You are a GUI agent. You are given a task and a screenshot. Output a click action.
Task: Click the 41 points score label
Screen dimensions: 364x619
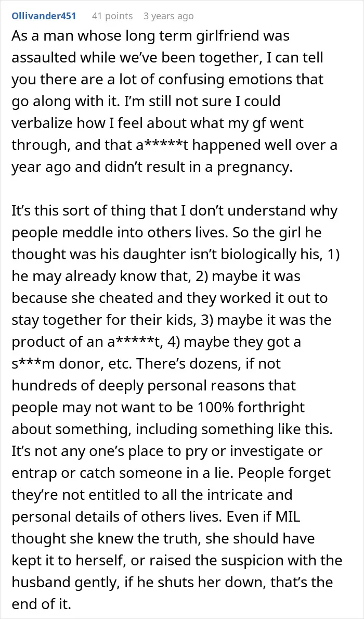click(x=112, y=16)
